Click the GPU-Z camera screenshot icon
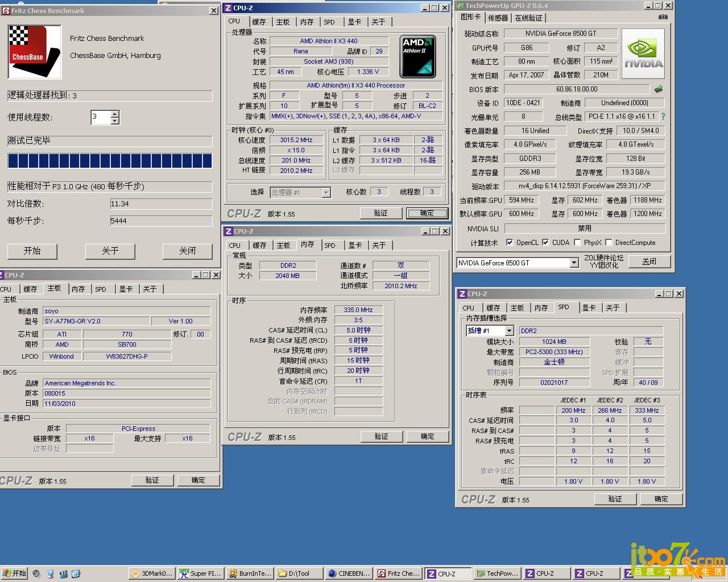 [663, 17]
